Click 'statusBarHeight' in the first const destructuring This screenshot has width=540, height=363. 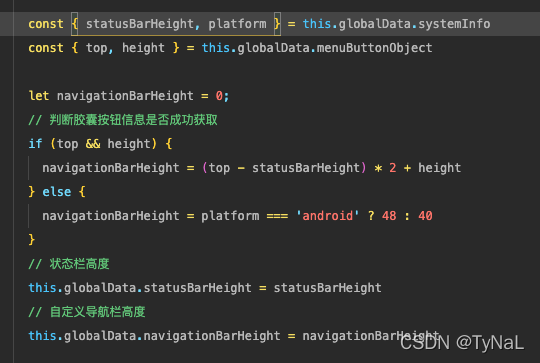click(140, 24)
